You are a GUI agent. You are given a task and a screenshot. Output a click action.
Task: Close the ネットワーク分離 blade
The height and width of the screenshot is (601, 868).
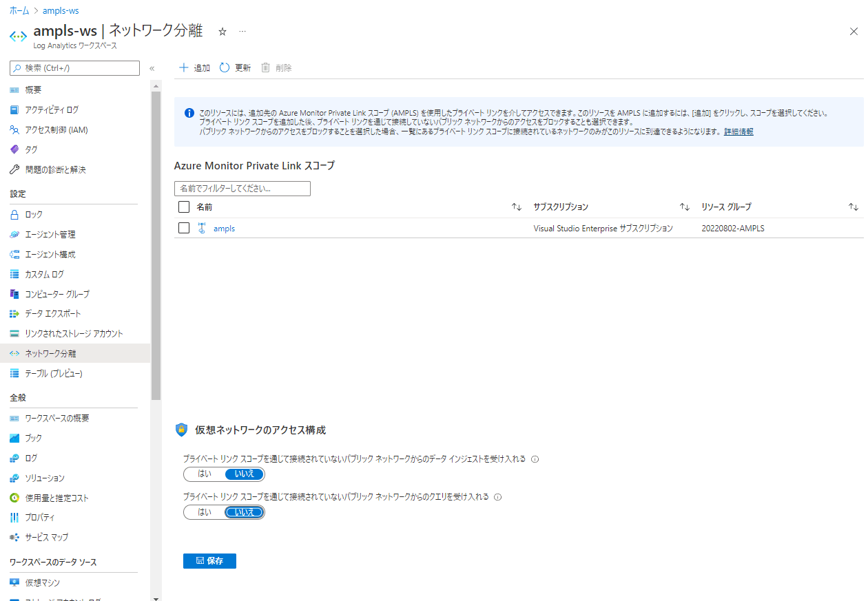click(854, 32)
